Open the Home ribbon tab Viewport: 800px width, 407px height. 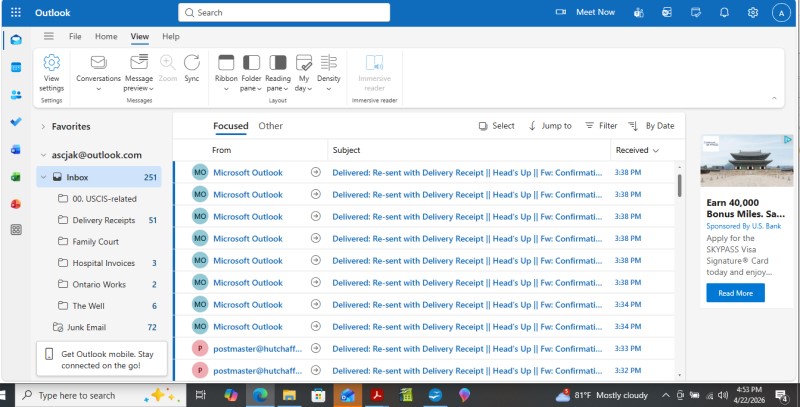click(106, 36)
